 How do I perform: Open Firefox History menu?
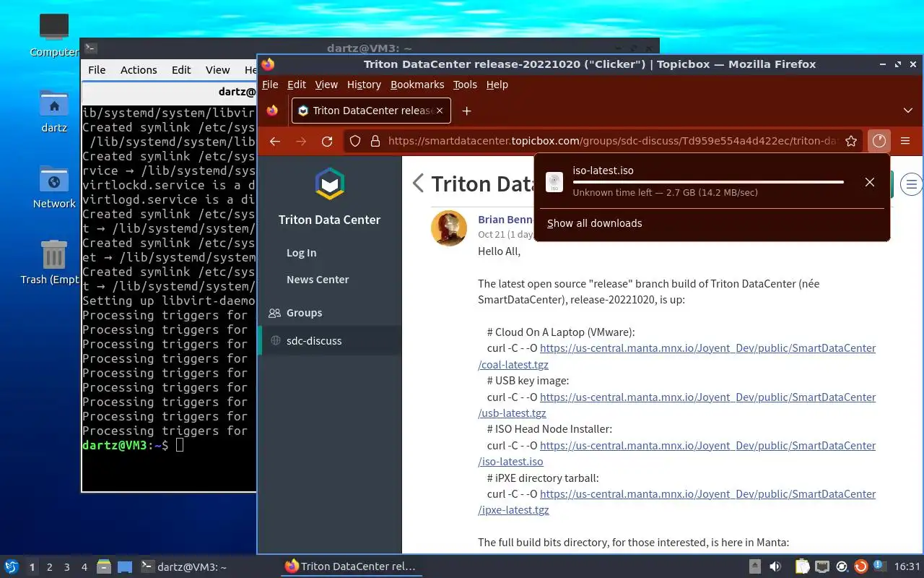(x=364, y=85)
